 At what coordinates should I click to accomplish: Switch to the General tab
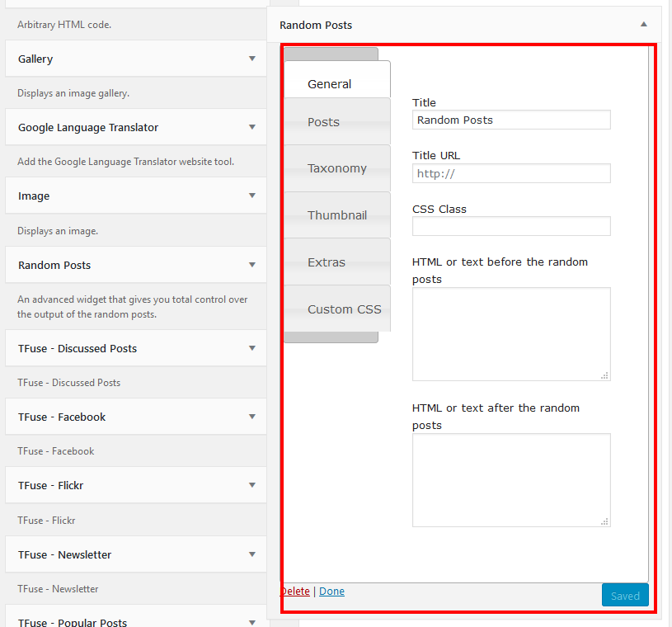pyautogui.click(x=329, y=83)
